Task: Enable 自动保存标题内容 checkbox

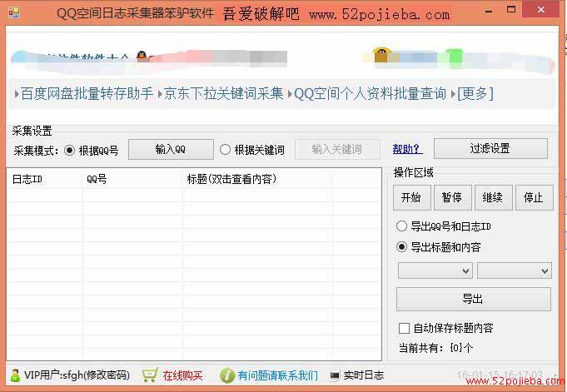Action: [x=404, y=329]
